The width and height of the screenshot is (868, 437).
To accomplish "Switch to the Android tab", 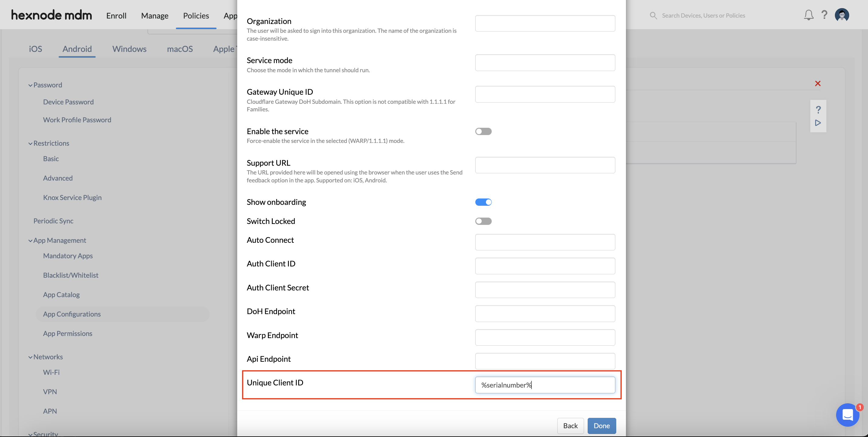I will (77, 49).
